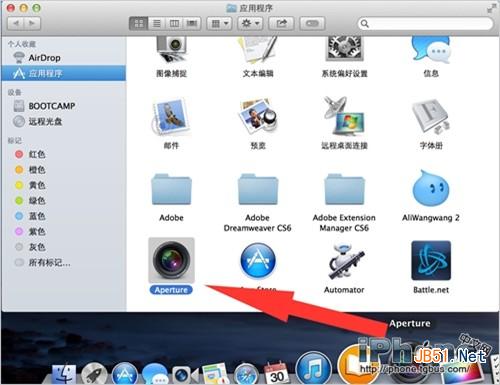
Task: Select AirDrop in the sidebar
Action: pos(63,58)
